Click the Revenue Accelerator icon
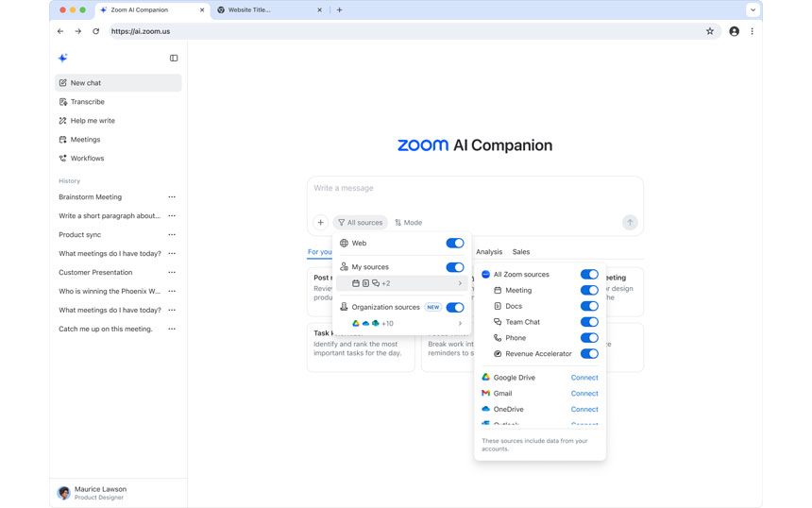Viewport: 812px width, 508px height. point(498,354)
